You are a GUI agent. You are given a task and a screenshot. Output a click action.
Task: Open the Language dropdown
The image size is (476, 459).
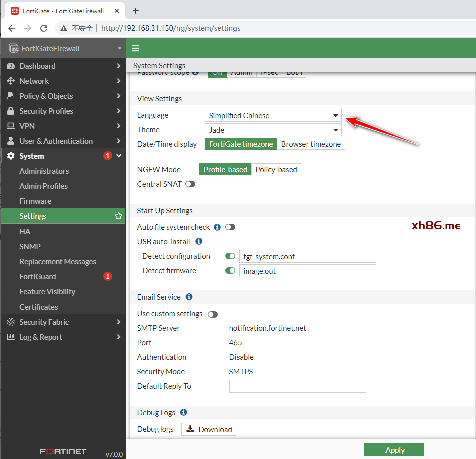(x=273, y=115)
